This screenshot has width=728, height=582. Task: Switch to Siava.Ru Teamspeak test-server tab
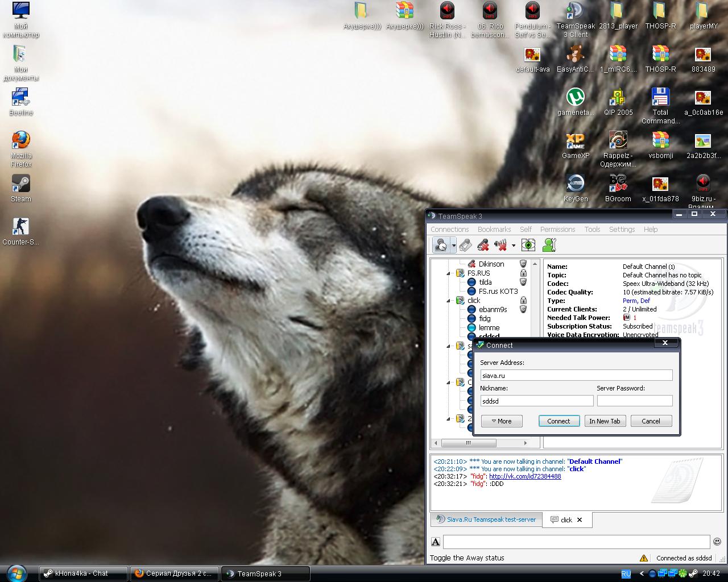pos(486,519)
